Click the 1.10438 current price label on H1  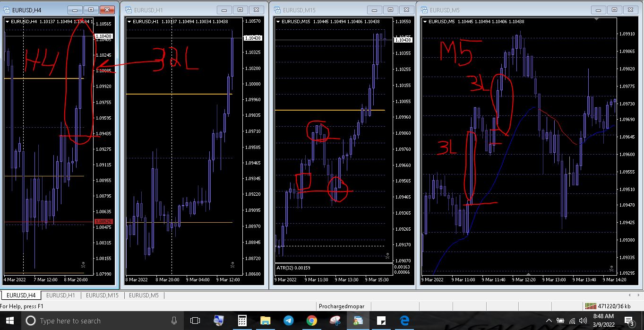[x=252, y=38]
